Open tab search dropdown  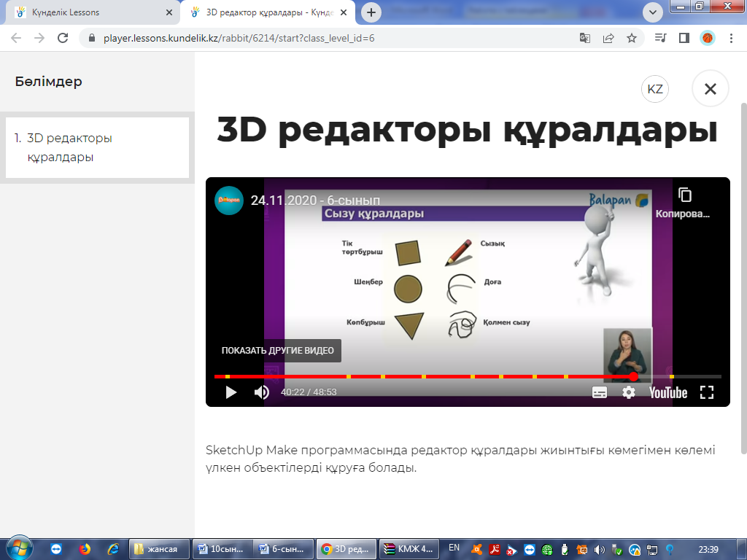(x=653, y=12)
